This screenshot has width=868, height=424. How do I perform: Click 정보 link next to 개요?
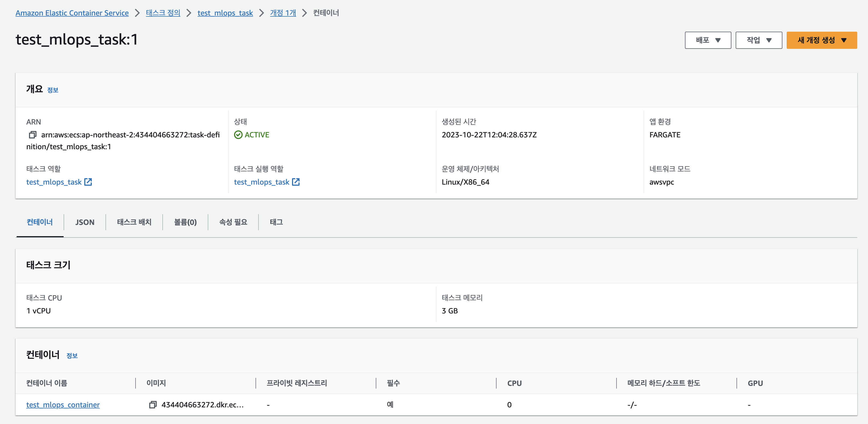53,90
